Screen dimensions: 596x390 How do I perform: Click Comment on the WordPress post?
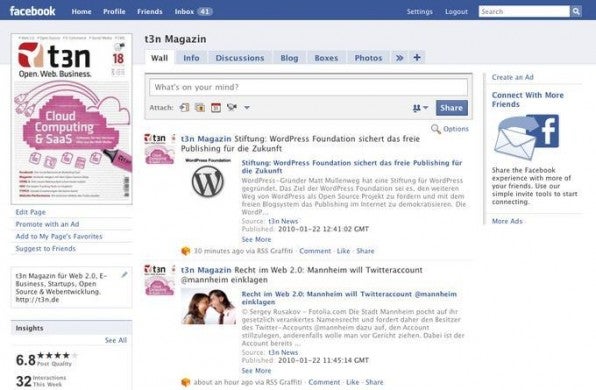[315, 251]
